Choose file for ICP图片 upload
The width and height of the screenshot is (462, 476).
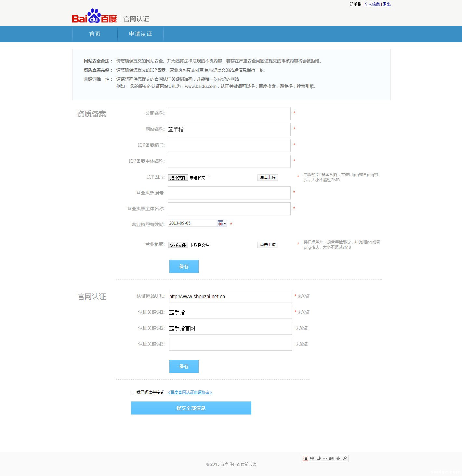coord(178,178)
